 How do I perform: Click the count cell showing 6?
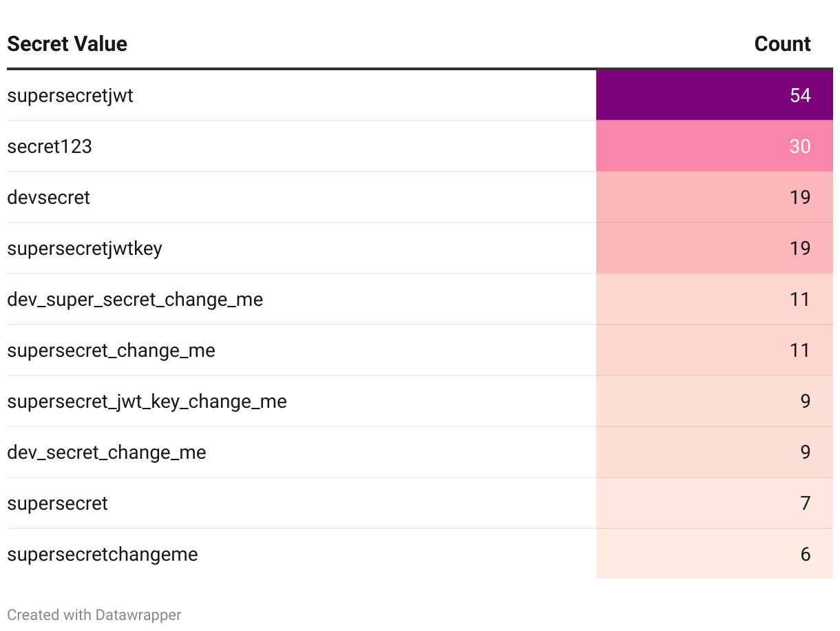tap(714, 555)
